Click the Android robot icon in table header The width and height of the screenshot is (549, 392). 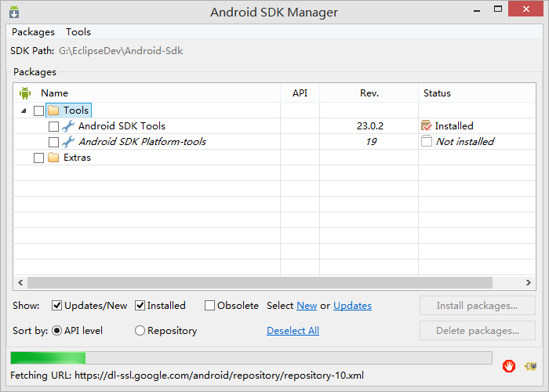[25, 93]
